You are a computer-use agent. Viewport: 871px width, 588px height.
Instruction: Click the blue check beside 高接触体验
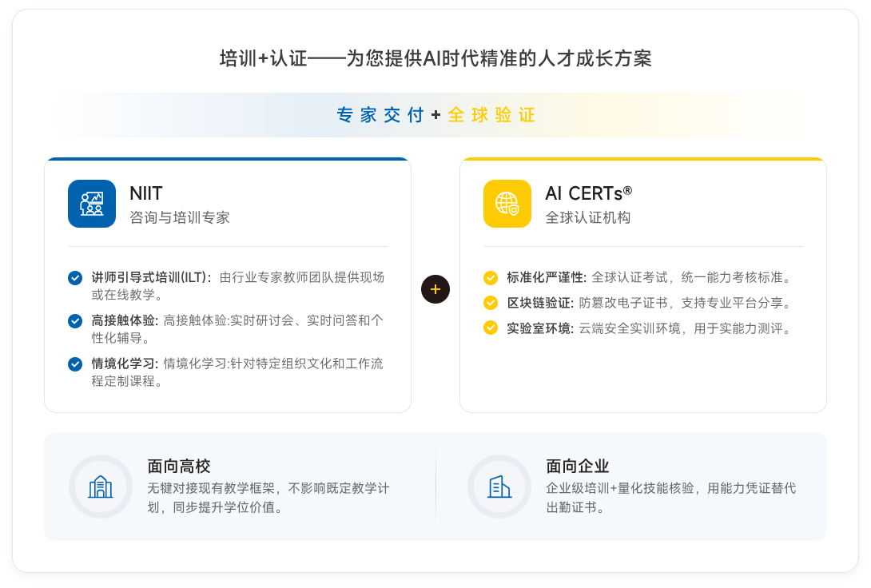coord(75,321)
